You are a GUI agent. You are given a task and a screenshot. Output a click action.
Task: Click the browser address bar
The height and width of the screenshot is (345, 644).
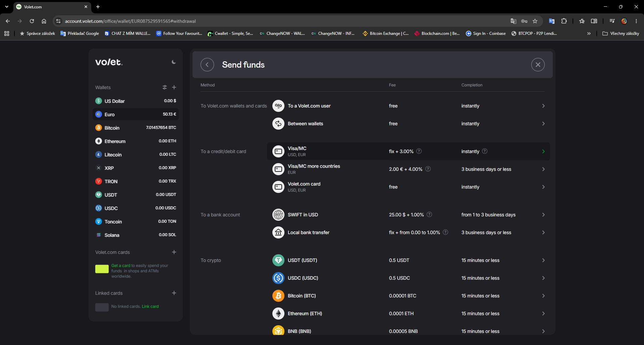tap(285, 21)
